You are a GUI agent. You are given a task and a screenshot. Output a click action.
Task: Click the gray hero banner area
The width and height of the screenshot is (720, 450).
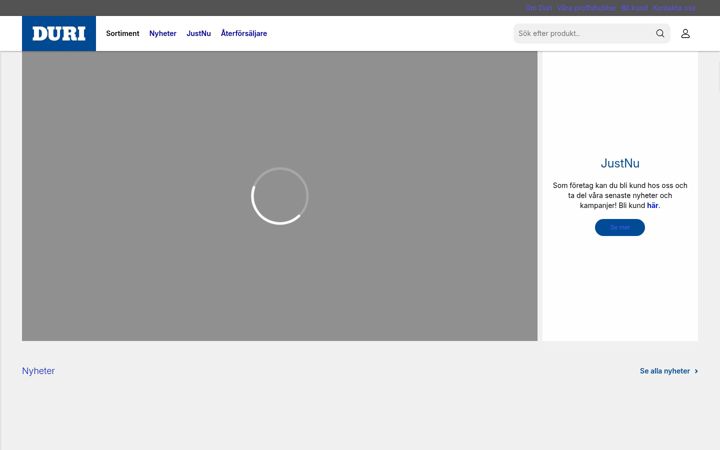click(x=280, y=196)
